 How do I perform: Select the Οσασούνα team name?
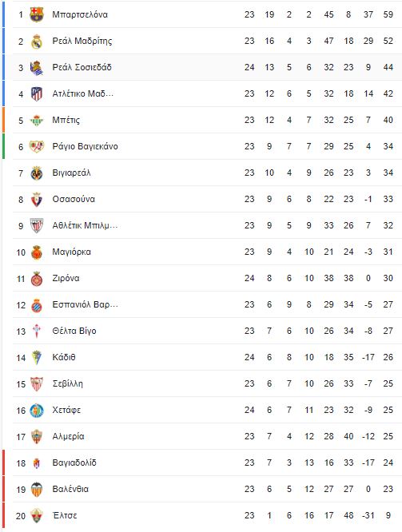click(74, 199)
